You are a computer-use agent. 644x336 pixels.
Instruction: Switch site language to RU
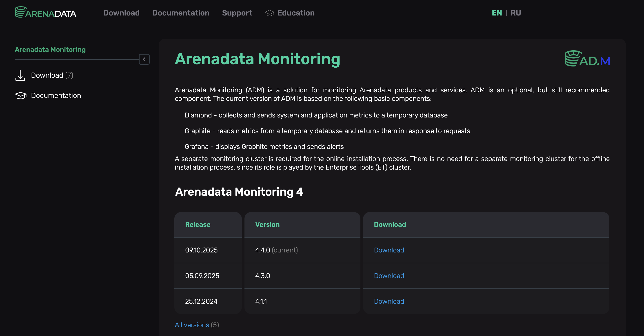516,13
